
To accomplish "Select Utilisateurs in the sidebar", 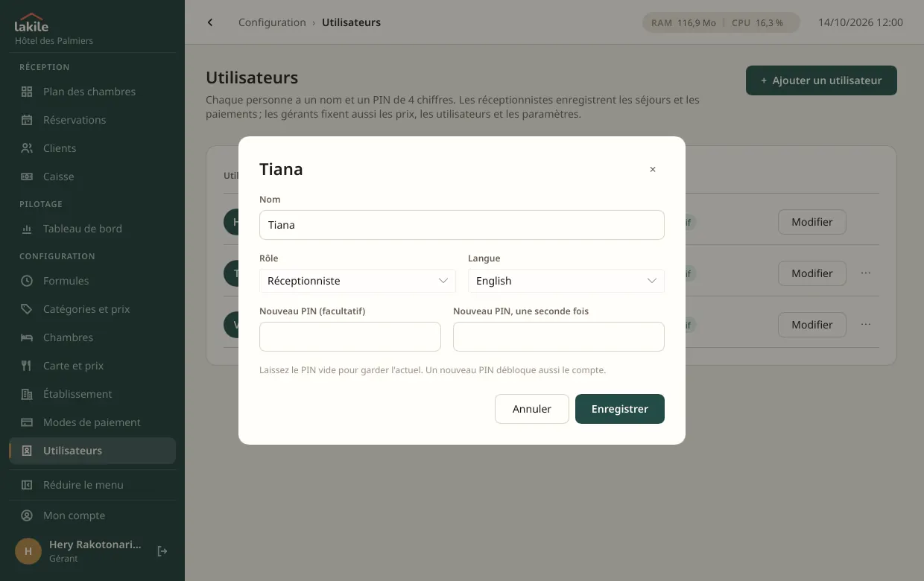I will pos(92,451).
